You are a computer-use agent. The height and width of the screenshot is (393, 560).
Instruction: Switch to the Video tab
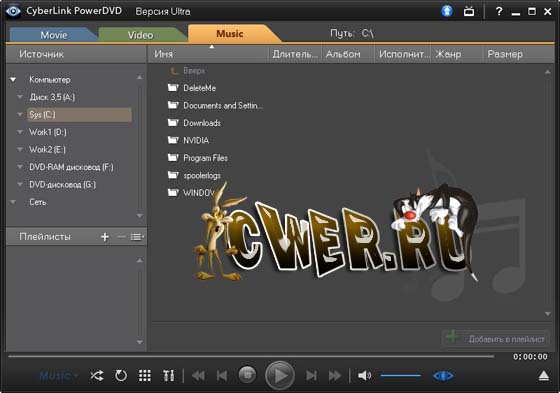pos(140,35)
